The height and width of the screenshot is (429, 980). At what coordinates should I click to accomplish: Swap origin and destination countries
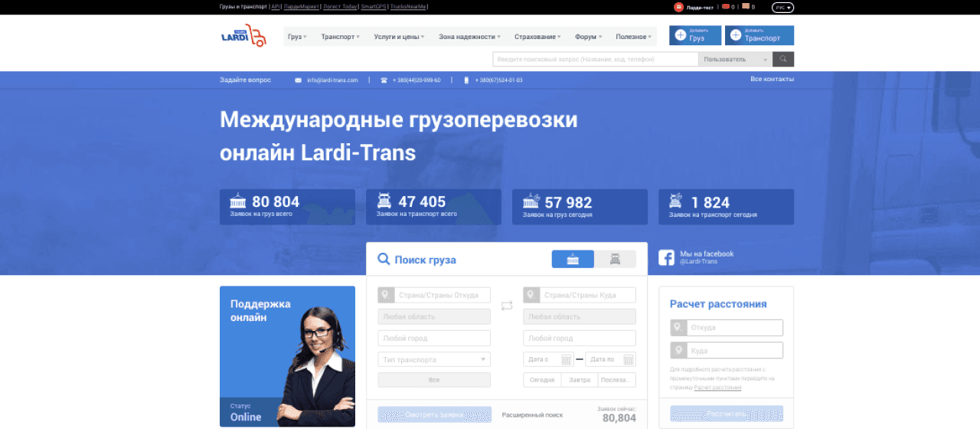507,306
